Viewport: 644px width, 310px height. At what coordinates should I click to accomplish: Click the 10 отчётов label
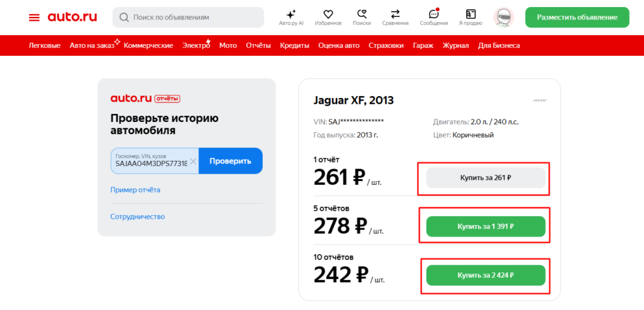pos(333,257)
